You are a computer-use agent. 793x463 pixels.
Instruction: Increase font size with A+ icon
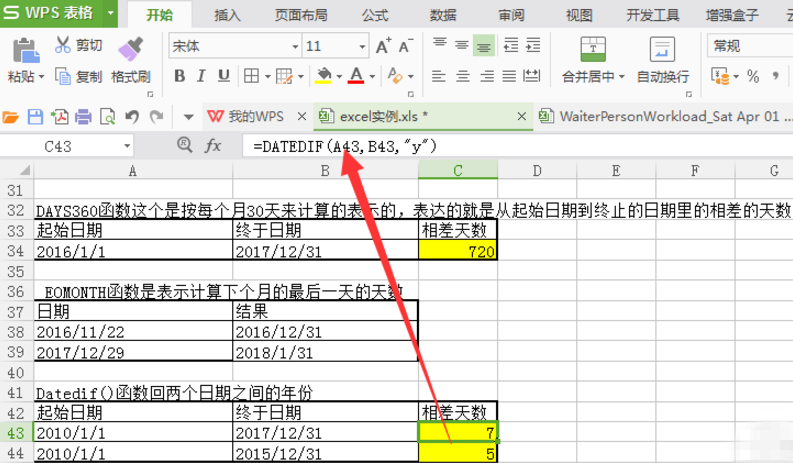(x=383, y=46)
